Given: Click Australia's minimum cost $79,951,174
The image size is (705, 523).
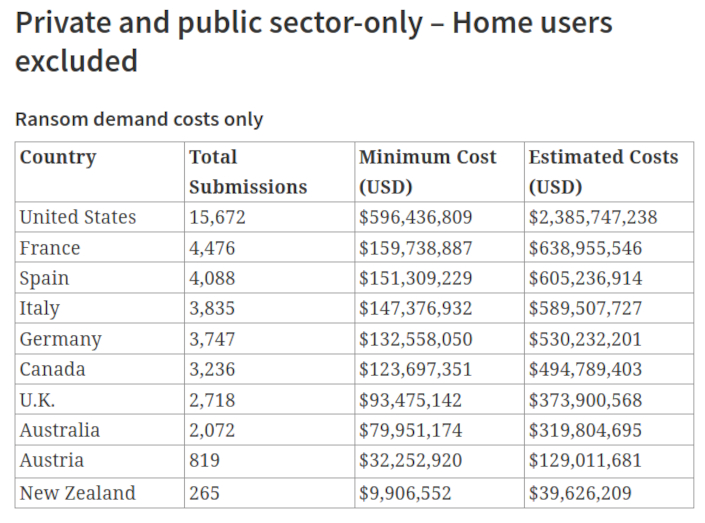Looking at the screenshot, I should pos(410,431).
